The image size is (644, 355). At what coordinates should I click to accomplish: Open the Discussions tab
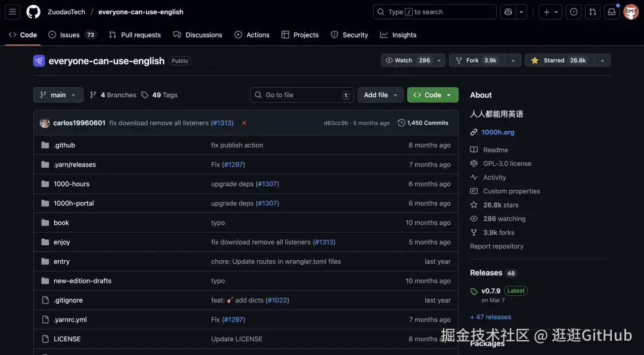[197, 35]
